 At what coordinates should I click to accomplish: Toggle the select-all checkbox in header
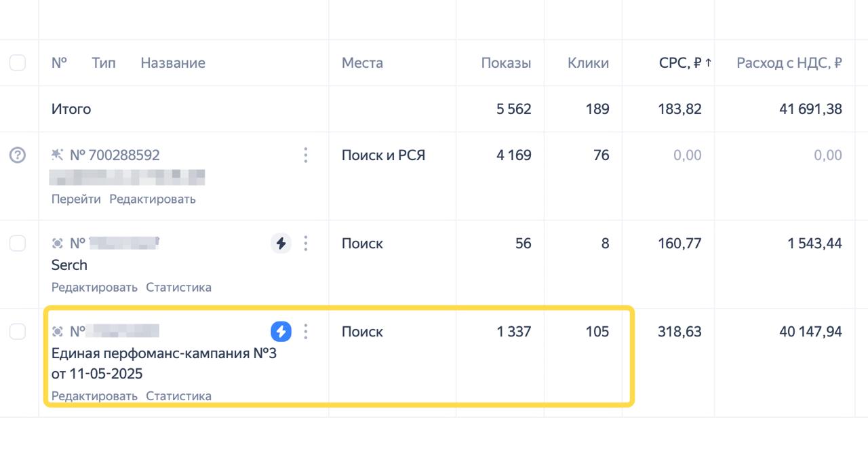click(x=17, y=63)
